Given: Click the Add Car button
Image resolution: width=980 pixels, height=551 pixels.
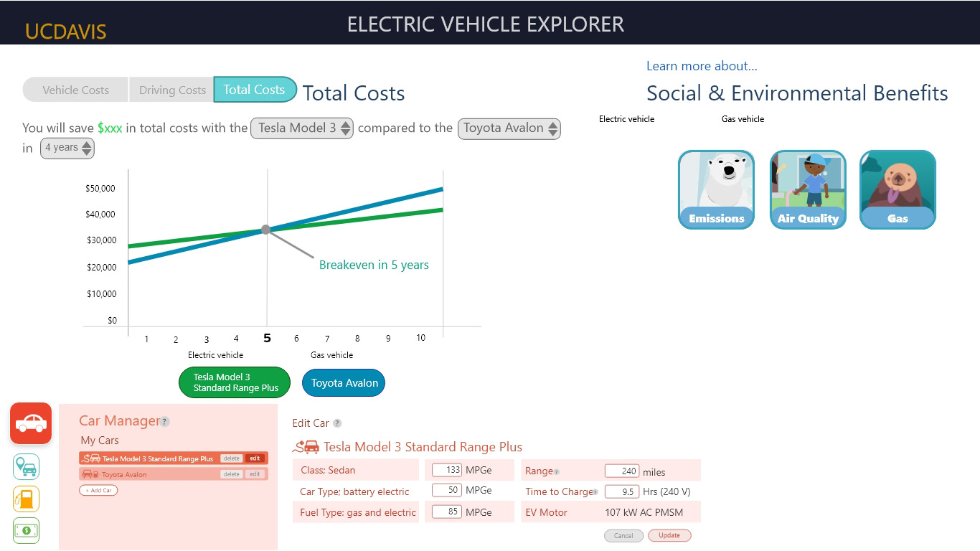Looking at the screenshot, I should 98,491.
